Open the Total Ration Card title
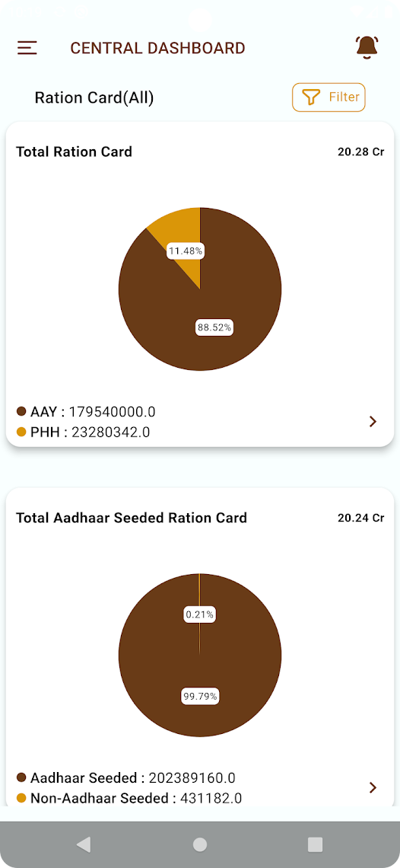This screenshot has width=400, height=868. (74, 152)
